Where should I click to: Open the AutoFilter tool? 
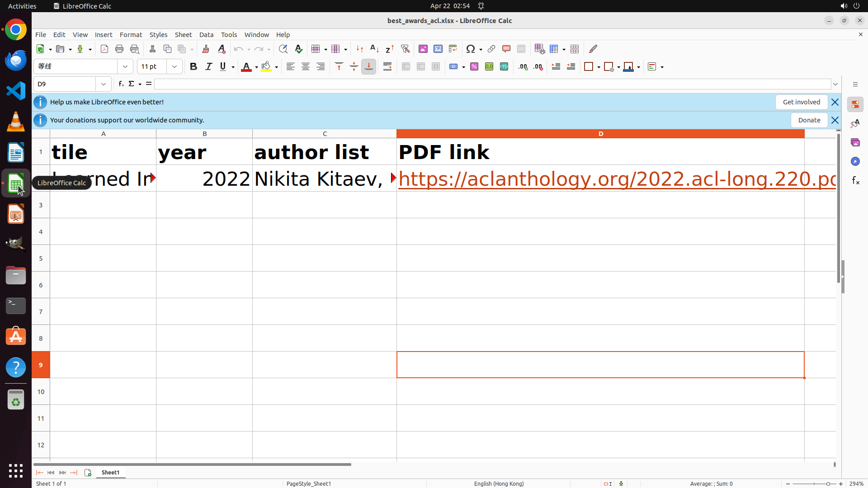[x=405, y=49]
